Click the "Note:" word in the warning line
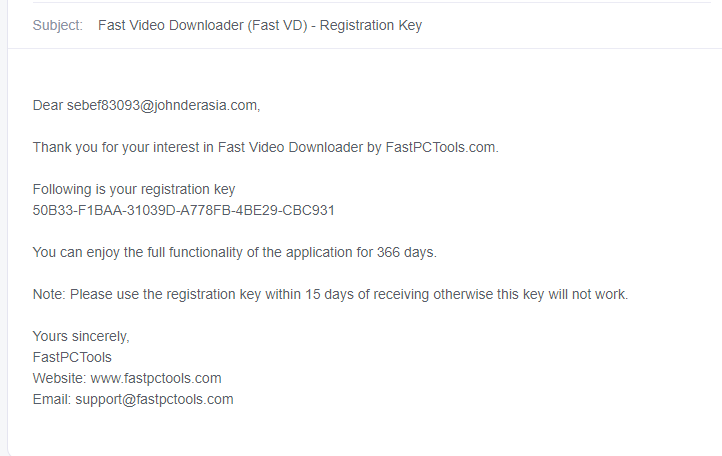Image resolution: width=722 pixels, height=456 pixels. point(49,294)
